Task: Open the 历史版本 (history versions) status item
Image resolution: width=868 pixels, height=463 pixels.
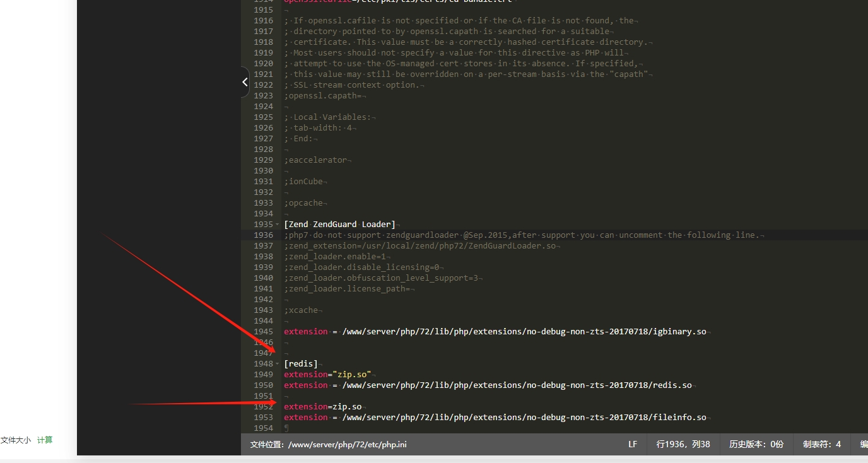Action: [x=756, y=444]
